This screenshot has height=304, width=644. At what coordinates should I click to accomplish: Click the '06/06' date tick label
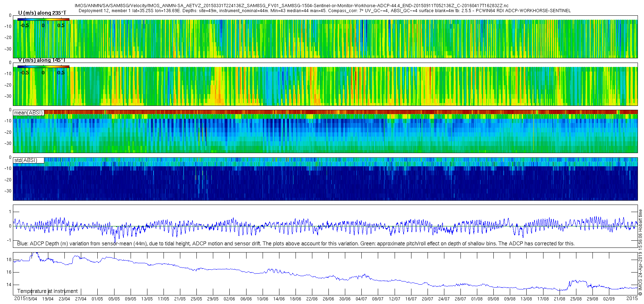pos(246,299)
